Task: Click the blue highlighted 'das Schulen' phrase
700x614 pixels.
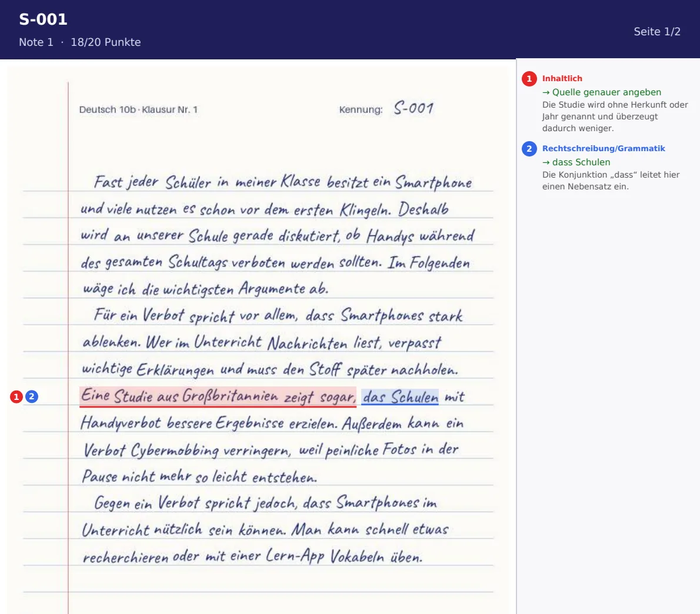Action: (x=400, y=397)
